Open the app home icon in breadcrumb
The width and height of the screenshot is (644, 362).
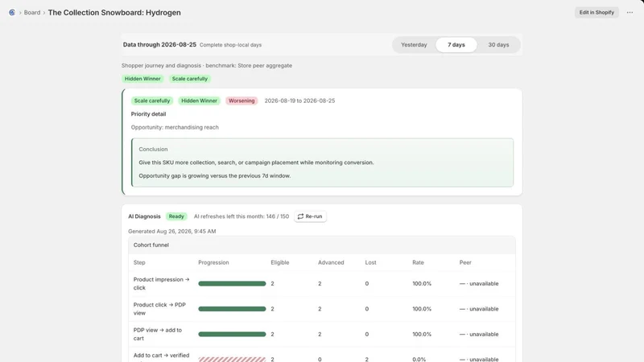pos(12,13)
